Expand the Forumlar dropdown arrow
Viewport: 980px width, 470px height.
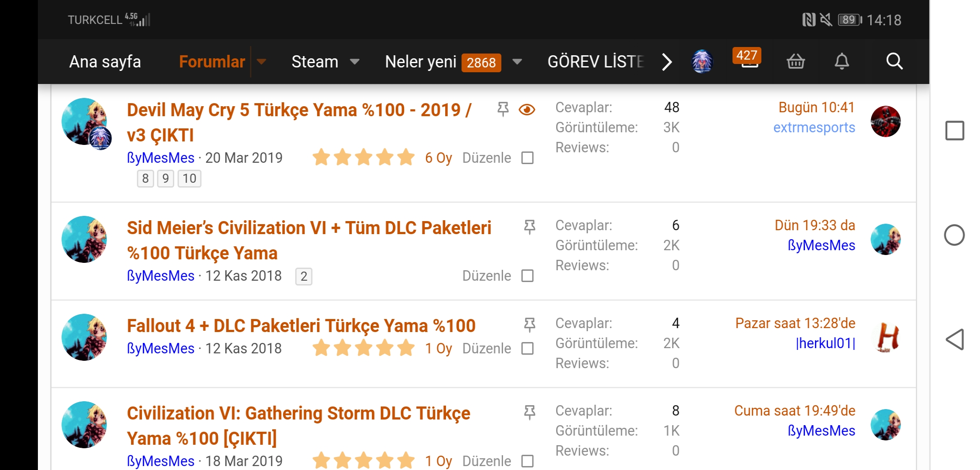[261, 62]
